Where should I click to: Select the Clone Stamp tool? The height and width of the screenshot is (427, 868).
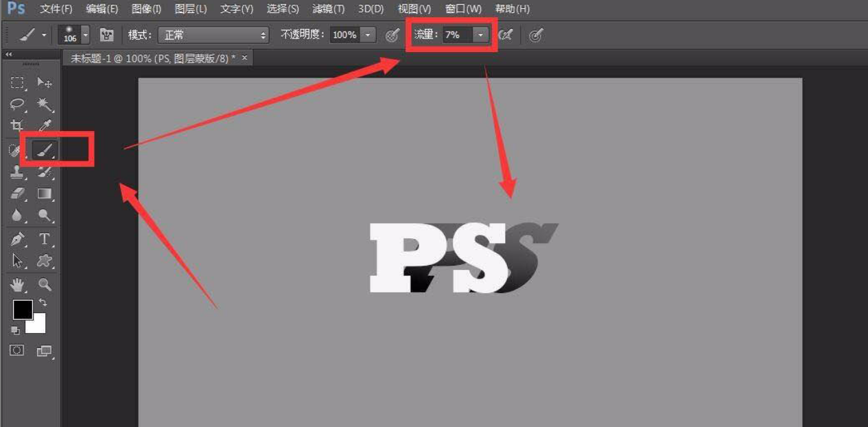(x=17, y=172)
